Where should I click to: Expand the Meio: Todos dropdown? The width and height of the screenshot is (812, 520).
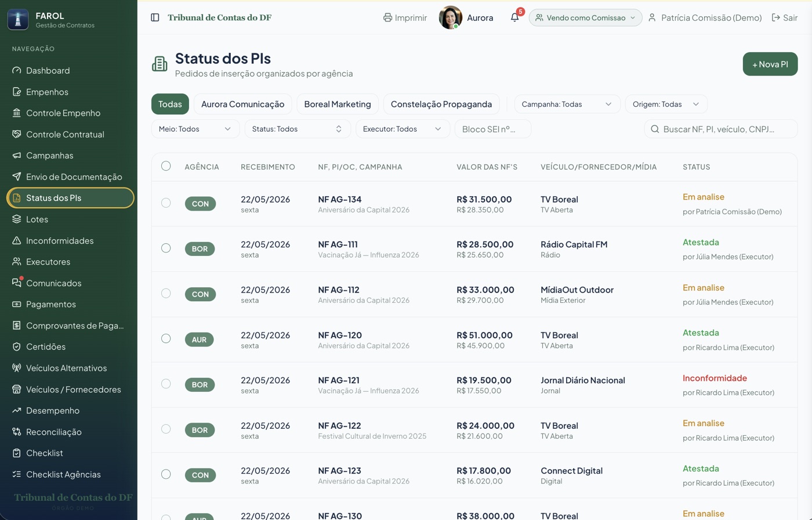point(195,129)
